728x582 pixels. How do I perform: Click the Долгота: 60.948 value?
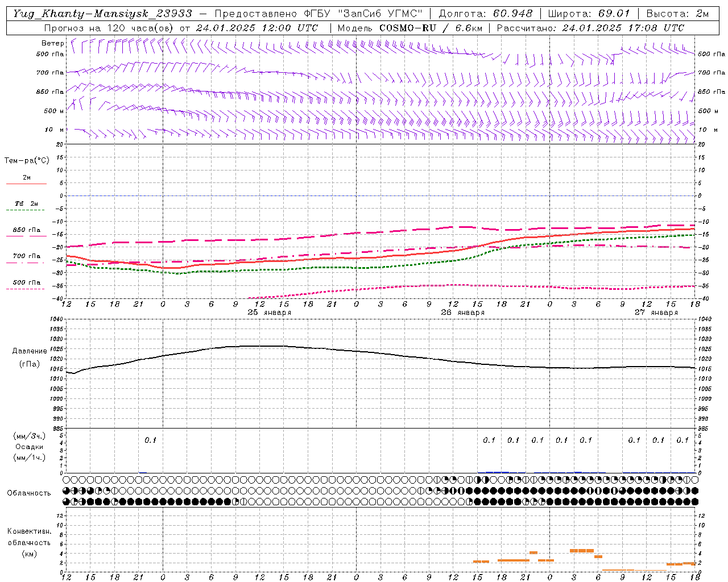click(486, 14)
